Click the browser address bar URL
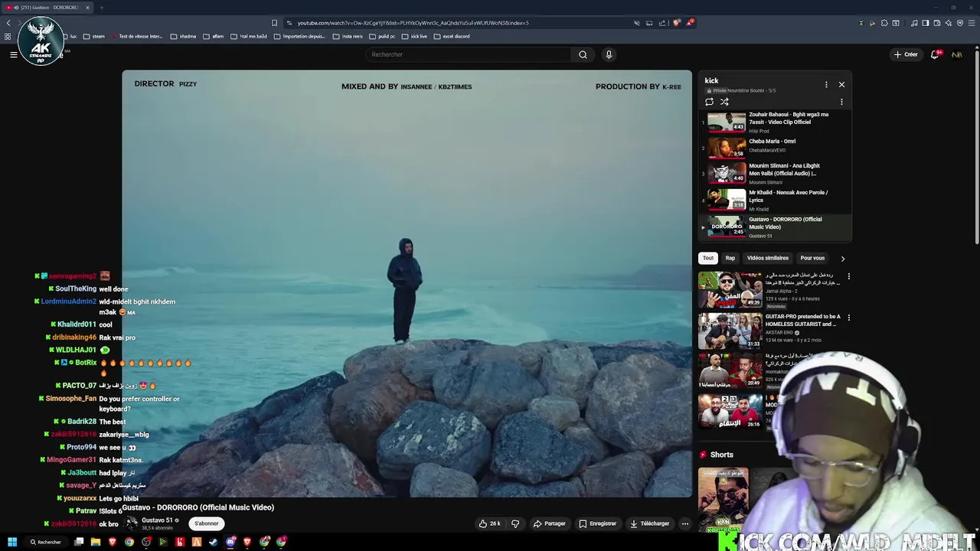This screenshot has width=980, height=551. click(413, 23)
